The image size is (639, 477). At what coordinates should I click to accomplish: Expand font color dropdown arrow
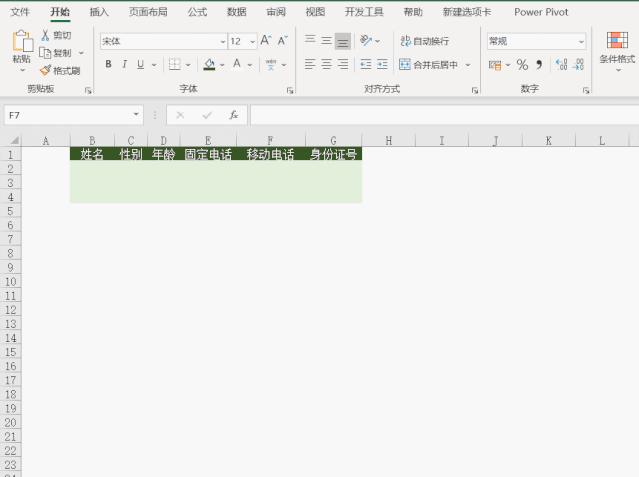tap(250, 64)
